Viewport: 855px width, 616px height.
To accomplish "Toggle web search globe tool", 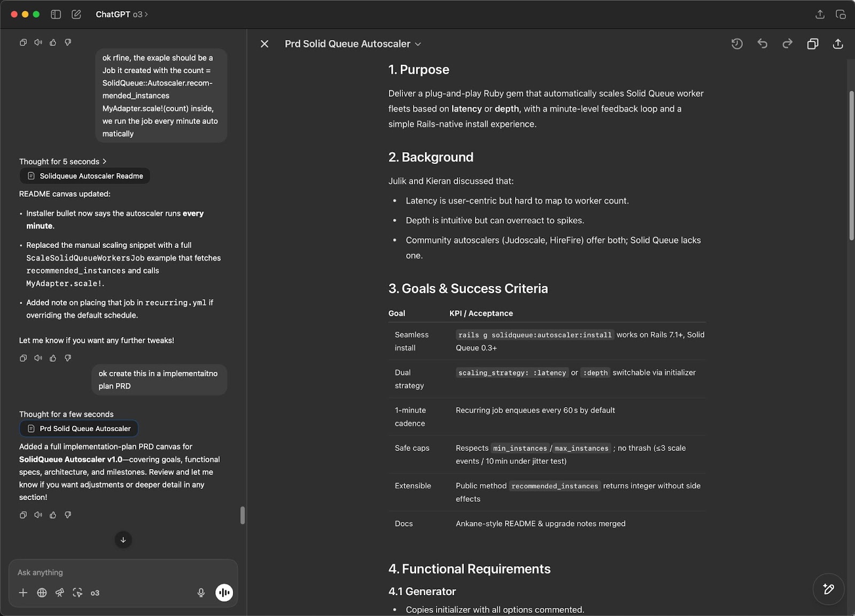I will pyautogui.click(x=42, y=592).
